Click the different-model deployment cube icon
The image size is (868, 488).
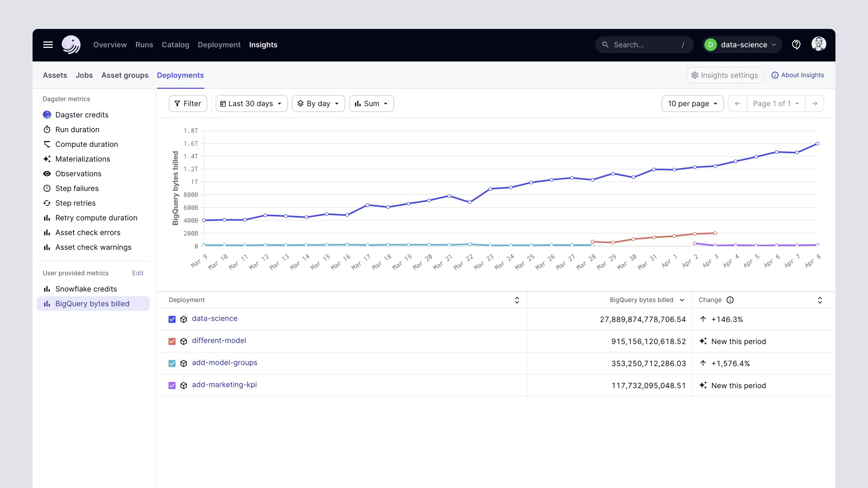click(184, 342)
